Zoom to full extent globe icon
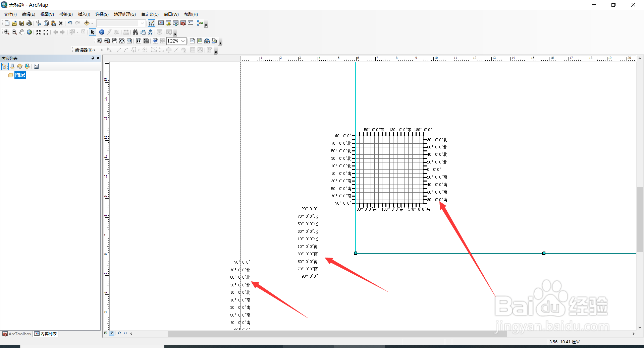This screenshot has height=348, width=644. pos(30,32)
